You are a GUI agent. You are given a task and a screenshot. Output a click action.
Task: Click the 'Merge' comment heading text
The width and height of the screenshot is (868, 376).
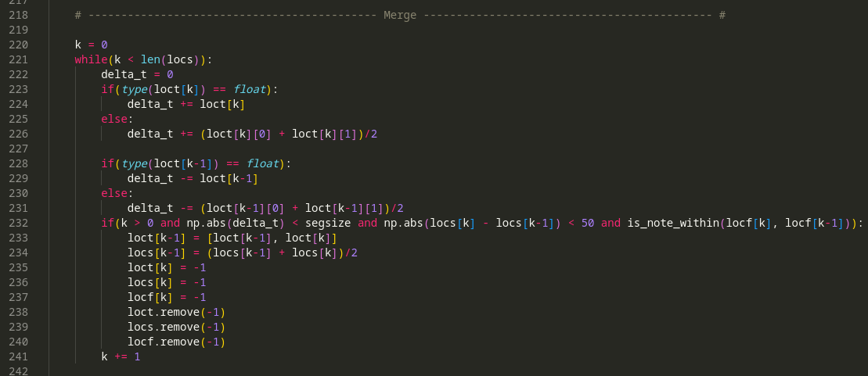(400, 15)
